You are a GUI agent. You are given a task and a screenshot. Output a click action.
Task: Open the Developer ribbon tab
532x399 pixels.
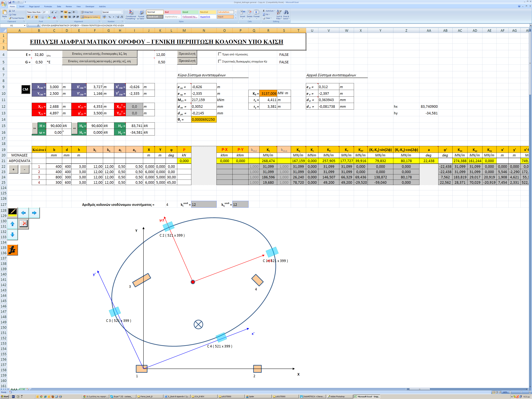tap(90, 6)
